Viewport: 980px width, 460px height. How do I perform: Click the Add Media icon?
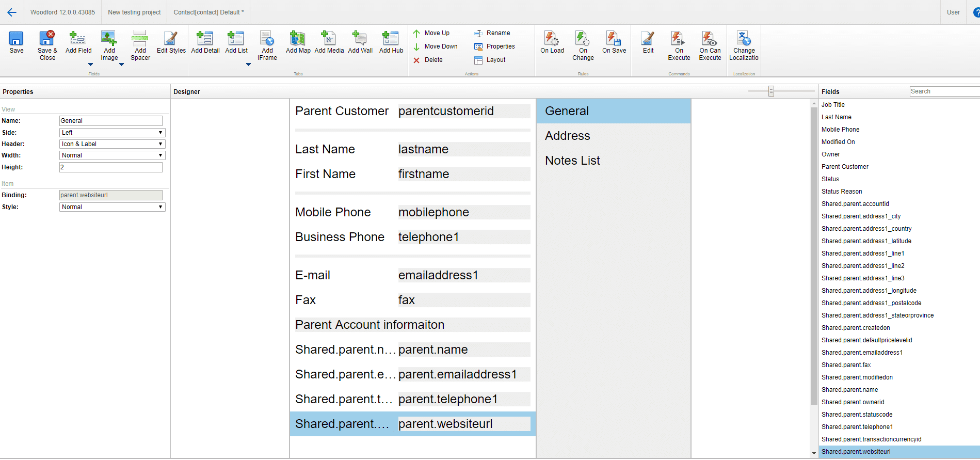click(x=329, y=39)
